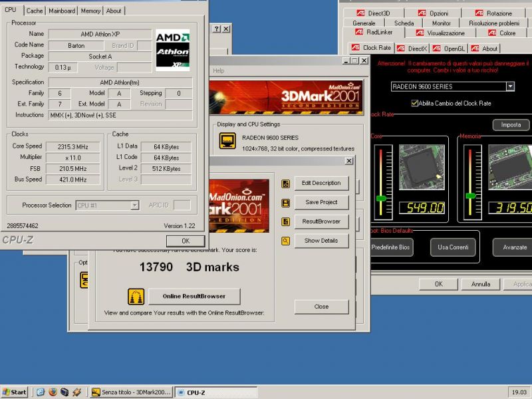Click the Start button

pos(14,392)
